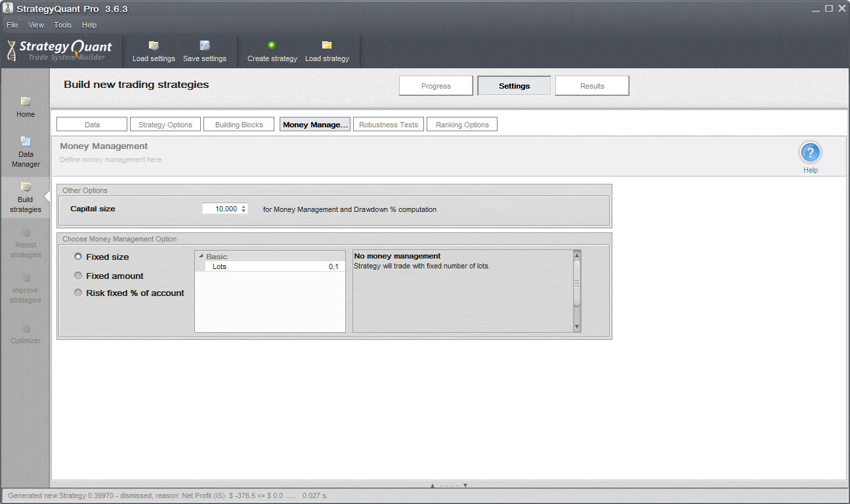Click the description scrollbar down arrow
The image size is (850, 504).
coord(577,327)
